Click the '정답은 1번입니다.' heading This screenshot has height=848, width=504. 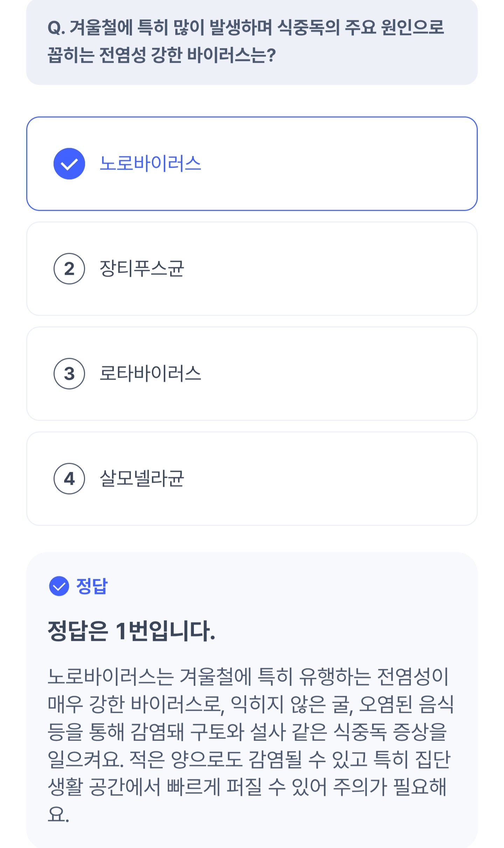[131, 631]
